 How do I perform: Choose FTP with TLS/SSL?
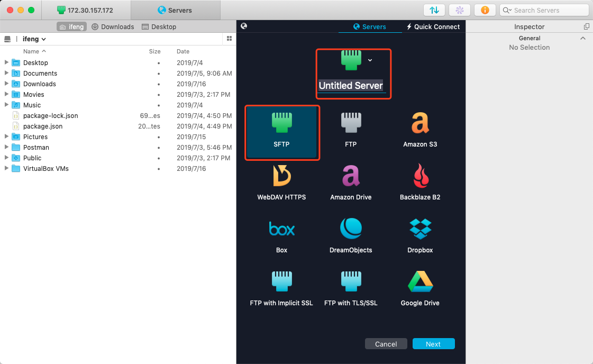coord(351,289)
